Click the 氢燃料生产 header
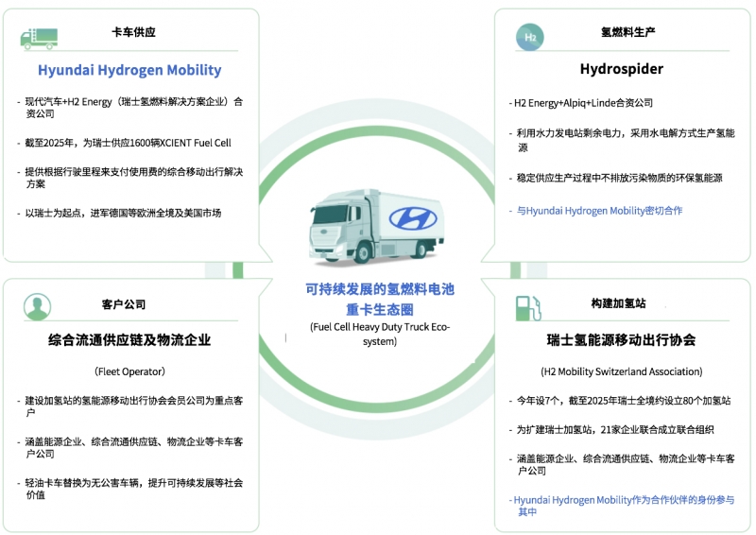This screenshot has width=756, height=535. click(627, 32)
